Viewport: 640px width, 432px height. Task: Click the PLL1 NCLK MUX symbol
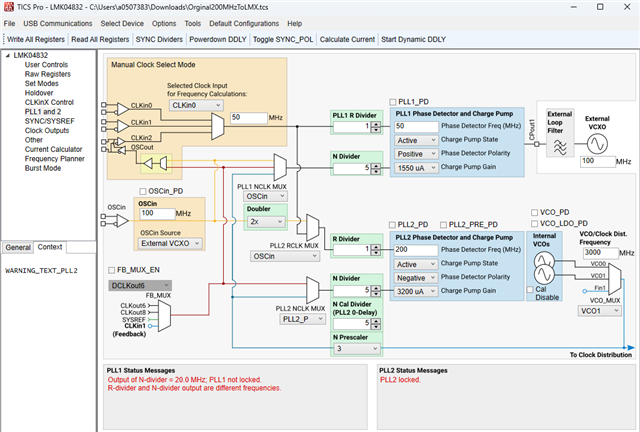pyautogui.click(x=280, y=167)
